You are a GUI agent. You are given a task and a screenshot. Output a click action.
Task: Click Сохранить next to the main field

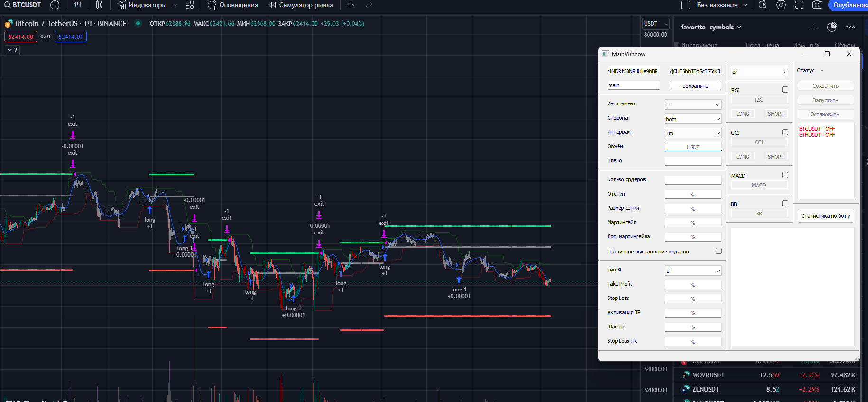pyautogui.click(x=695, y=85)
